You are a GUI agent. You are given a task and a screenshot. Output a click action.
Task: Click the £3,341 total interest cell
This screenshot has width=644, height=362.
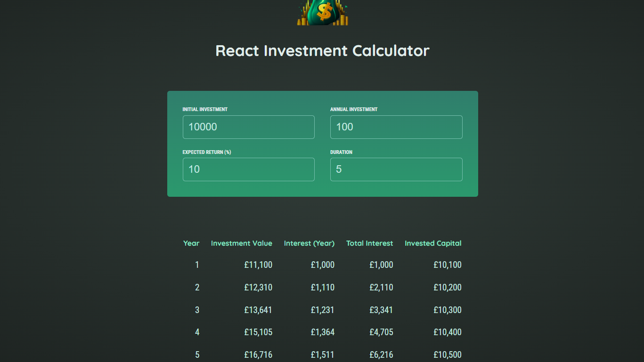pyautogui.click(x=381, y=310)
